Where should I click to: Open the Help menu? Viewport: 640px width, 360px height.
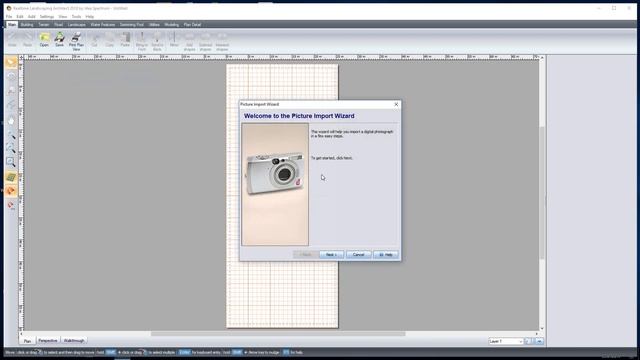(x=90, y=17)
